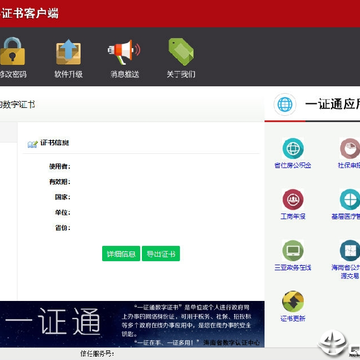Follow the 工商年报 link text
Viewport: 360px width, 360px height.
pos(293,217)
